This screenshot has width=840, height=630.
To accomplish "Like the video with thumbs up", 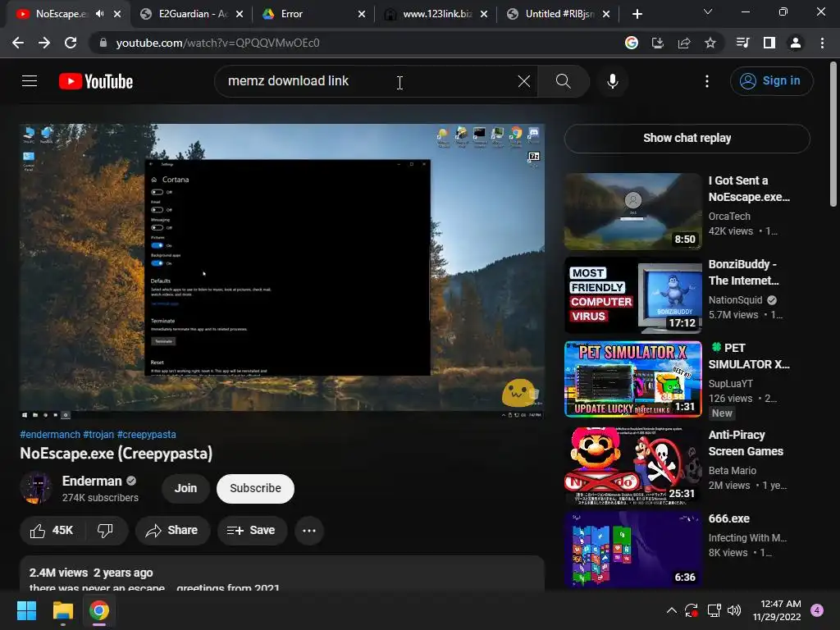I will [x=52, y=531].
